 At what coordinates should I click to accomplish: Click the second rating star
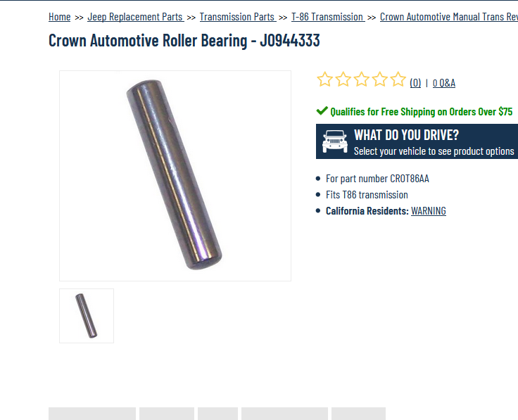(x=343, y=79)
